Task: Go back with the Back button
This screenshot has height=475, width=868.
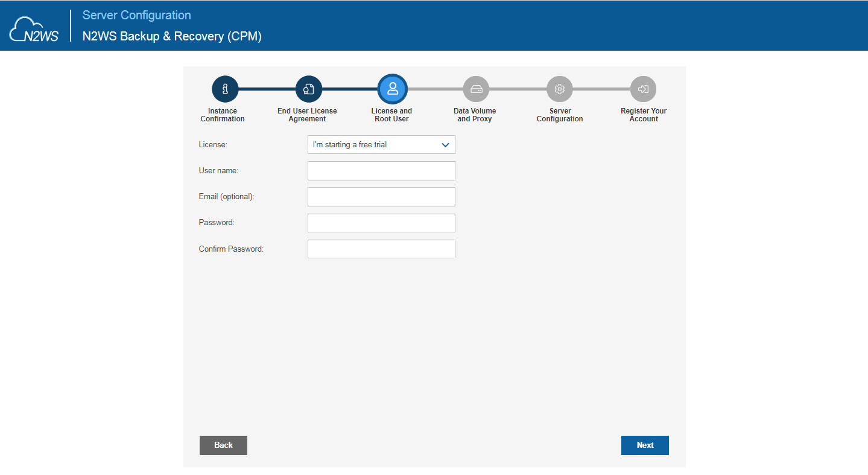Action: click(x=223, y=445)
